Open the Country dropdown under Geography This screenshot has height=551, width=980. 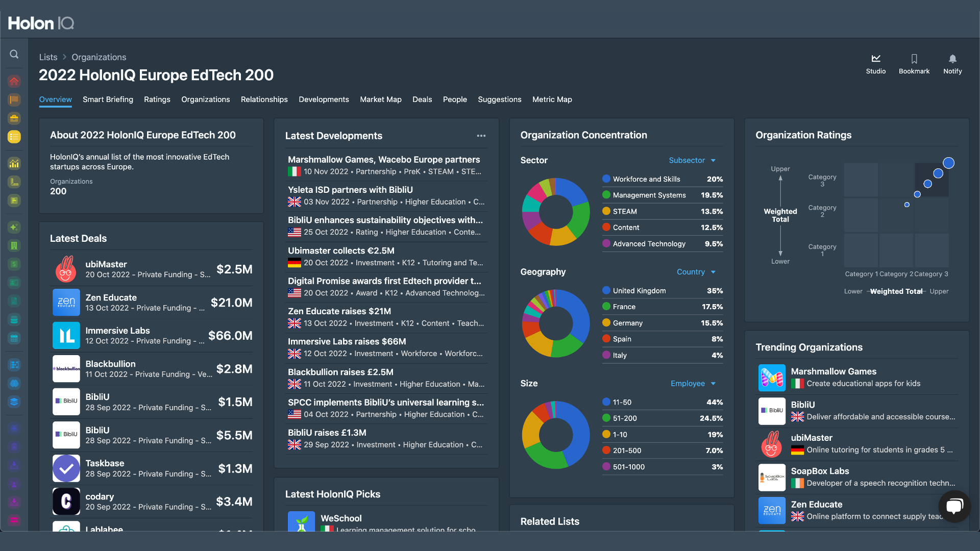coord(696,272)
